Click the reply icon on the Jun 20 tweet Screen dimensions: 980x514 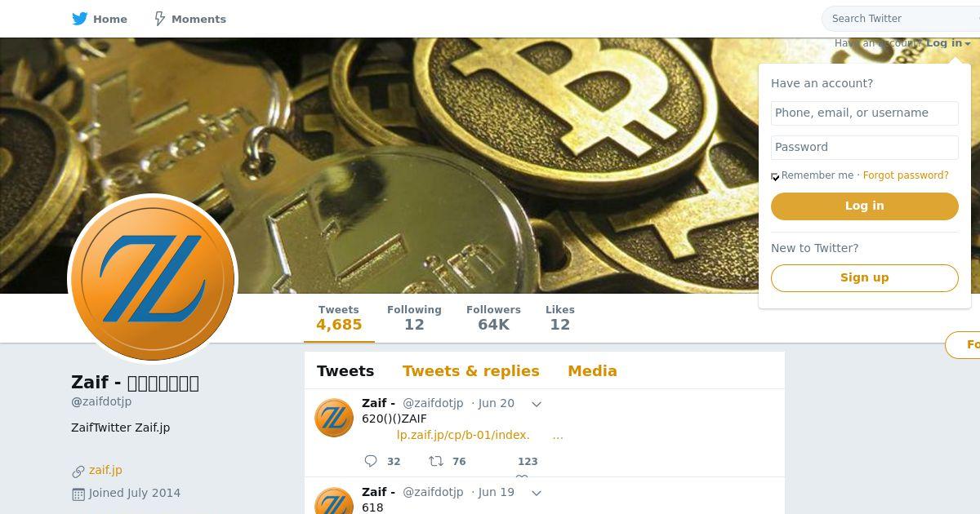click(371, 461)
